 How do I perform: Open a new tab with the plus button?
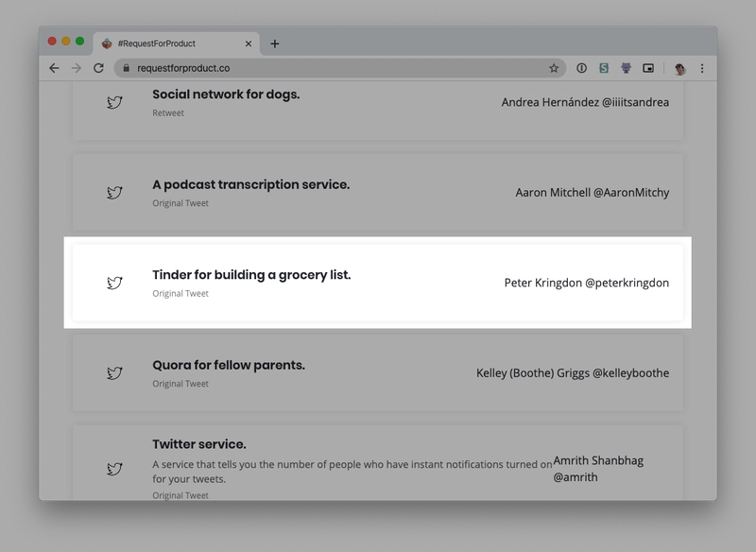[x=275, y=43]
